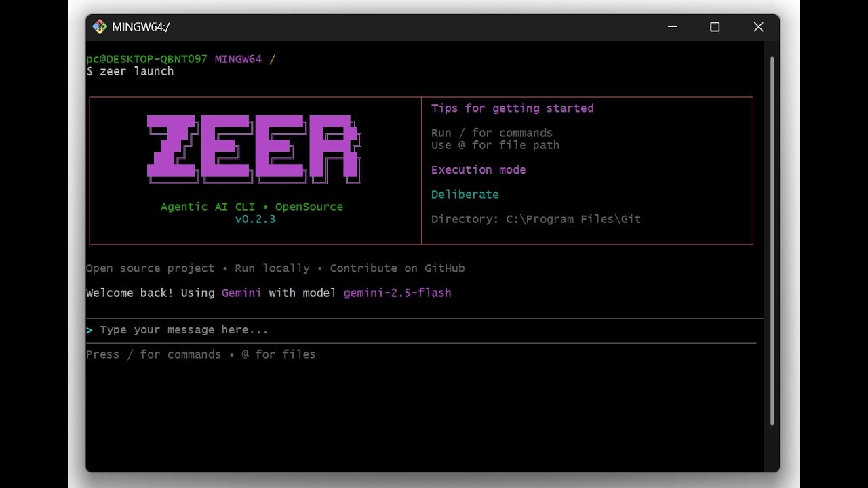This screenshot has height=488, width=868.
Task: Close the MINGW64 terminal window
Action: (758, 27)
